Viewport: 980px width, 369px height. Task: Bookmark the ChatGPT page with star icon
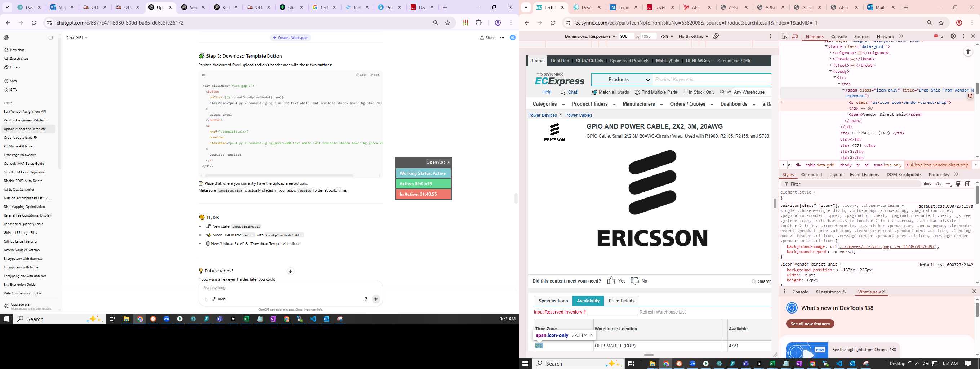click(447, 23)
